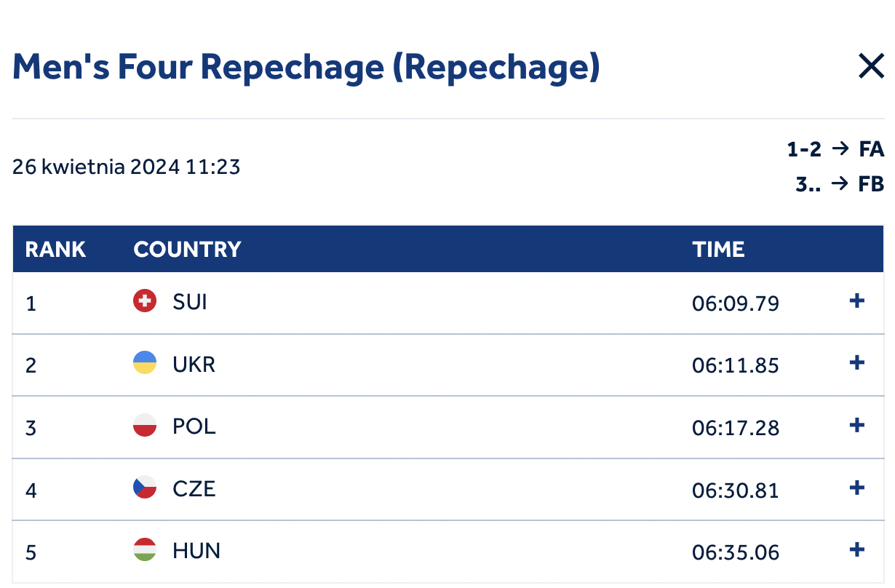The height and width of the screenshot is (588, 895).
Task: Click the Ukraine flag icon
Action: [x=145, y=362]
